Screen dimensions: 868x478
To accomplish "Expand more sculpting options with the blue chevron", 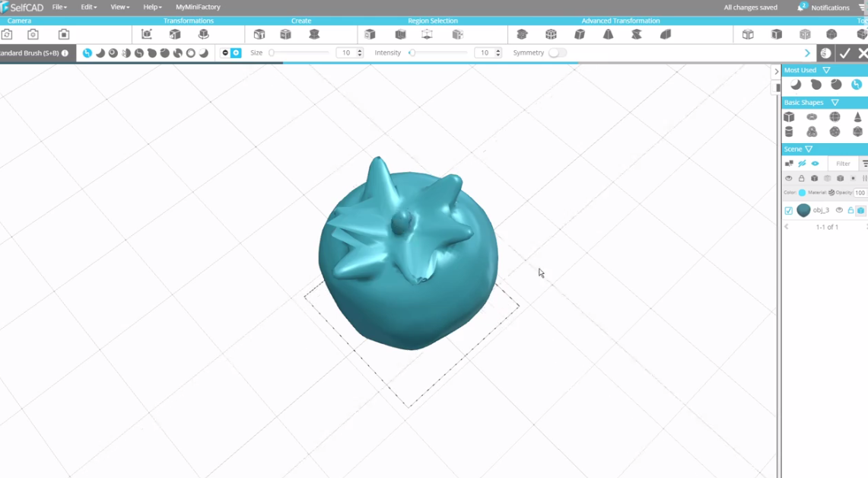I will point(807,53).
